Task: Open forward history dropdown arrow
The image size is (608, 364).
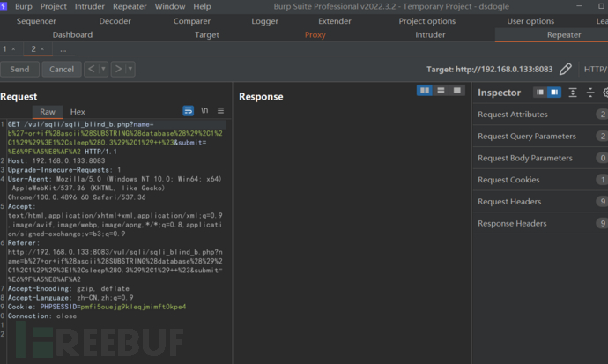Action: 130,69
